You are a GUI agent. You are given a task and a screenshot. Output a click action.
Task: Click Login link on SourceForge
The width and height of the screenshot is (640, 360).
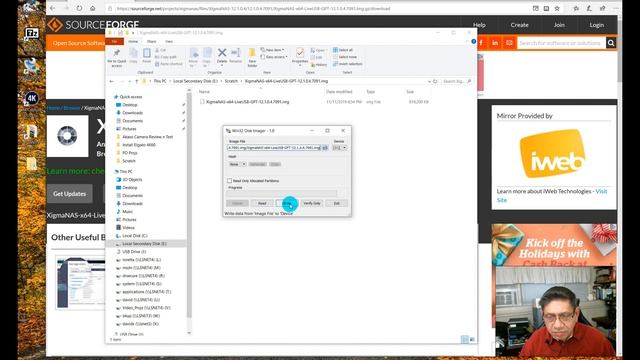click(596, 25)
